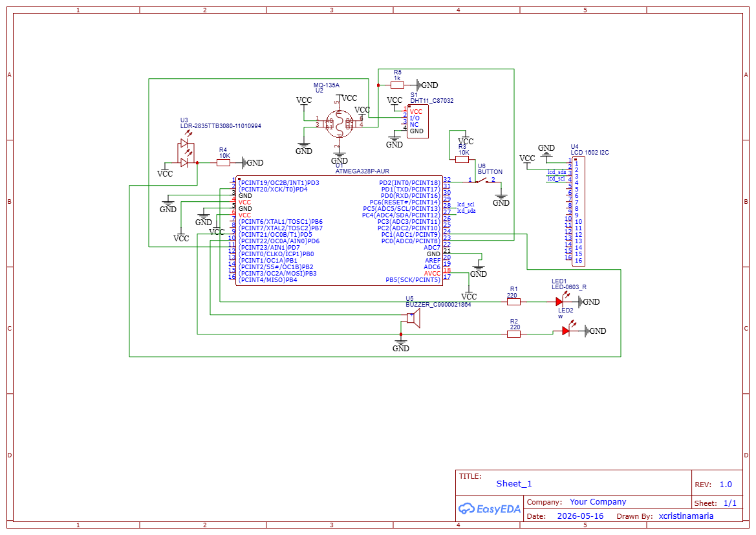Select the LDR-2835TTB3080-11010994 label

(x=221, y=126)
